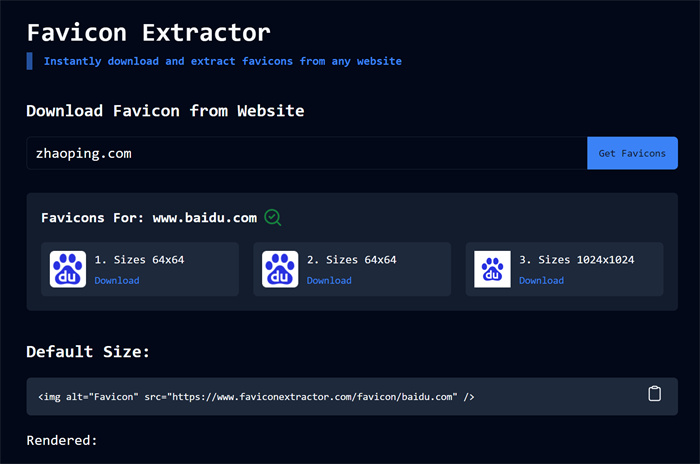
Task: Click the 'Rendered:' label
Action: point(62,440)
